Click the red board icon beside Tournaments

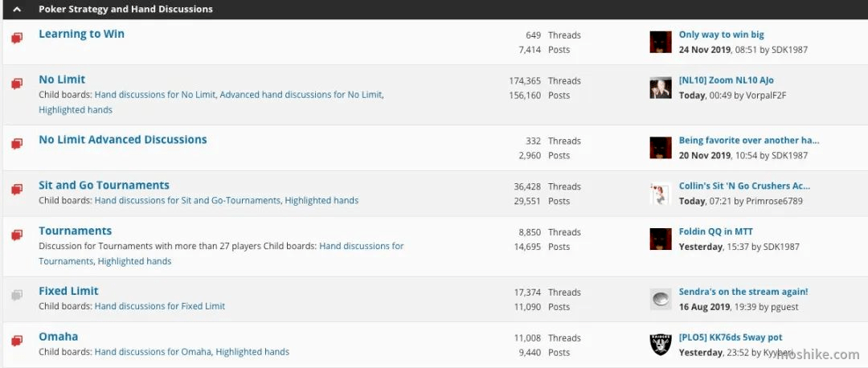[x=17, y=235]
